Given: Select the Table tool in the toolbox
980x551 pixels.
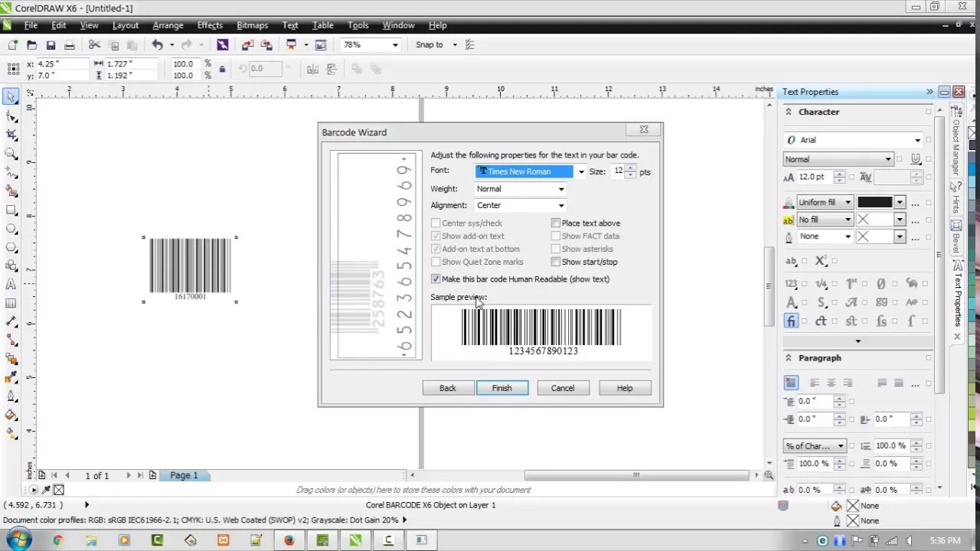Looking at the screenshot, I should click(x=11, y=303).
